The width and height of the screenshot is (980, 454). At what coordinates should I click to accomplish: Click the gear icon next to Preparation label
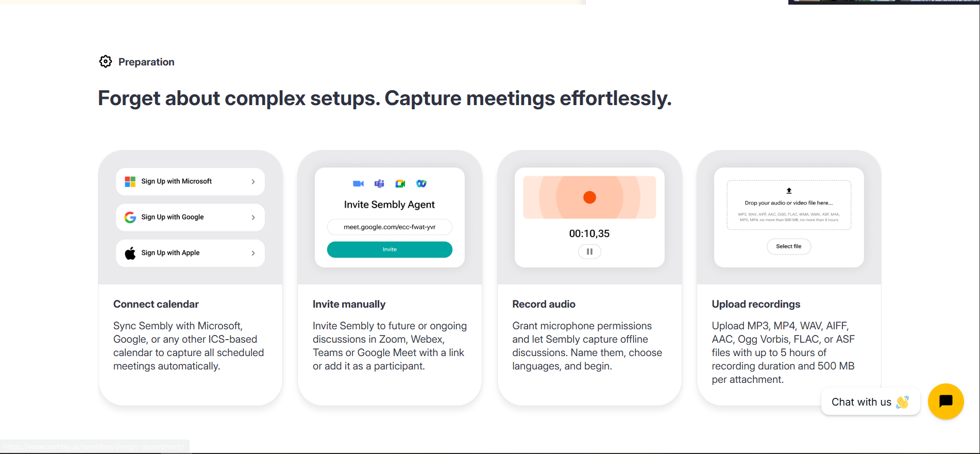pos(105,61)
